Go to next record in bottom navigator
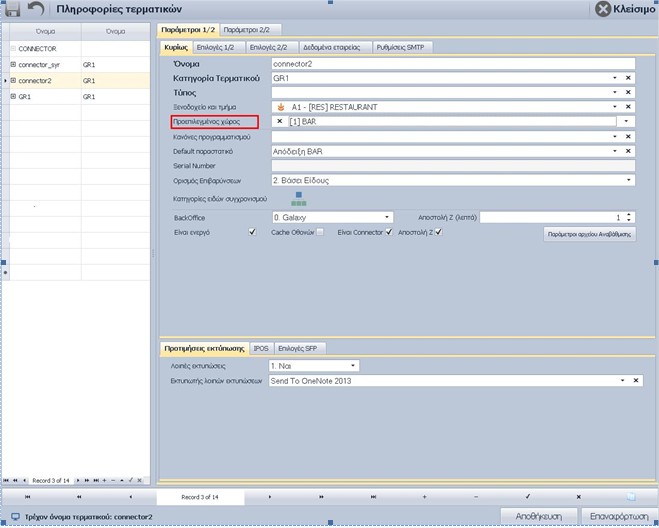The width and height of the screenshot is (659, 528). pos(270,496)
